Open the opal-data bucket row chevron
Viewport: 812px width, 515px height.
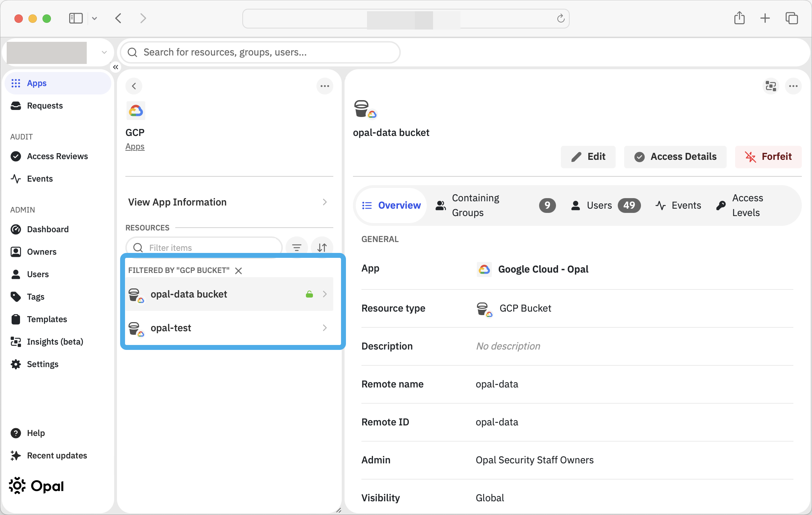[x=325, y=294]
